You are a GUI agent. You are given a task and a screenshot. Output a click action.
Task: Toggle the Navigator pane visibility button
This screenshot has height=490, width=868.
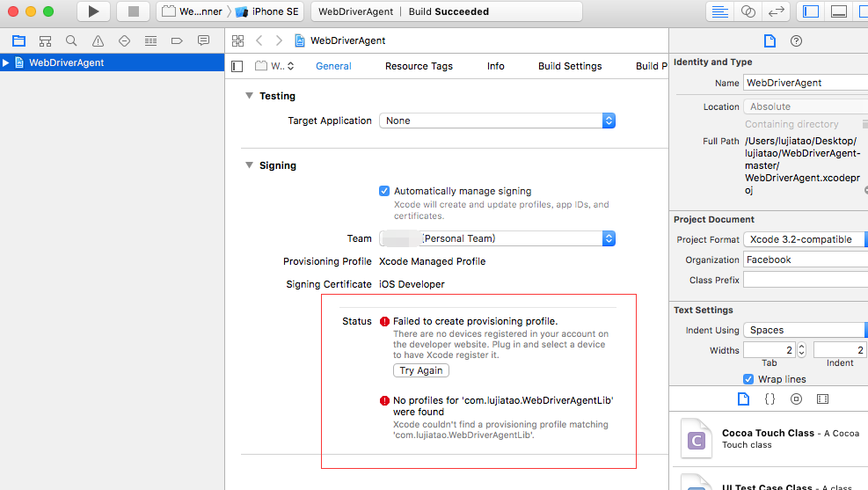click(x=811, y=11)
